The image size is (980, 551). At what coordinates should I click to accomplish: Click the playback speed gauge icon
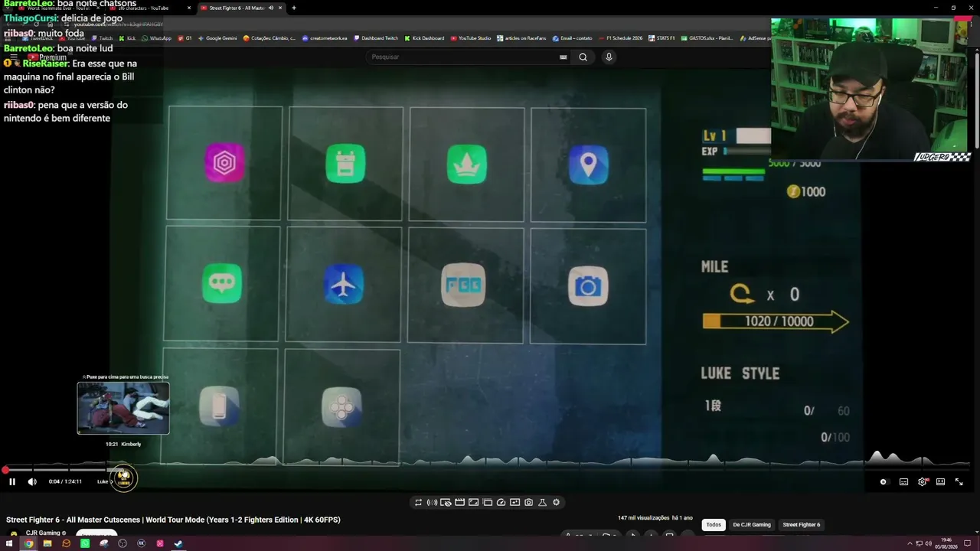click(x=501, y=502)
